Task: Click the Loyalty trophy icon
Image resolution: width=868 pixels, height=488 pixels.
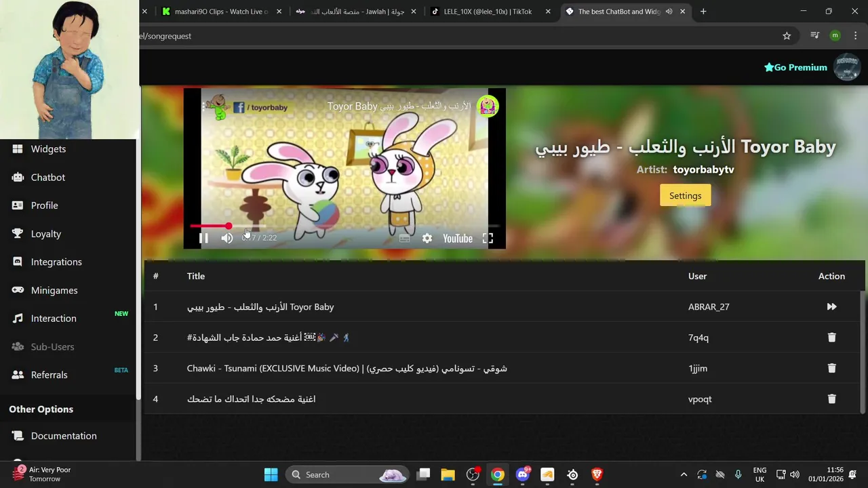Action: pos(18,234)
